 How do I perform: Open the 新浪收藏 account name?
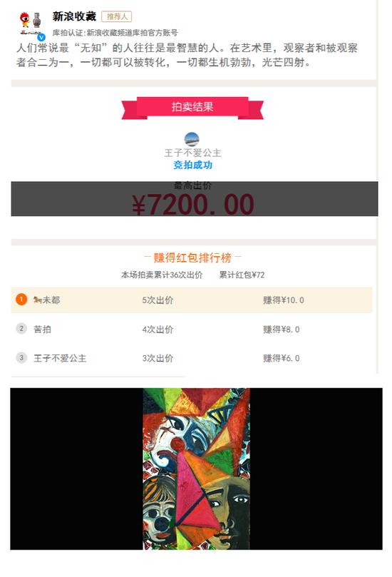(74, 16)
